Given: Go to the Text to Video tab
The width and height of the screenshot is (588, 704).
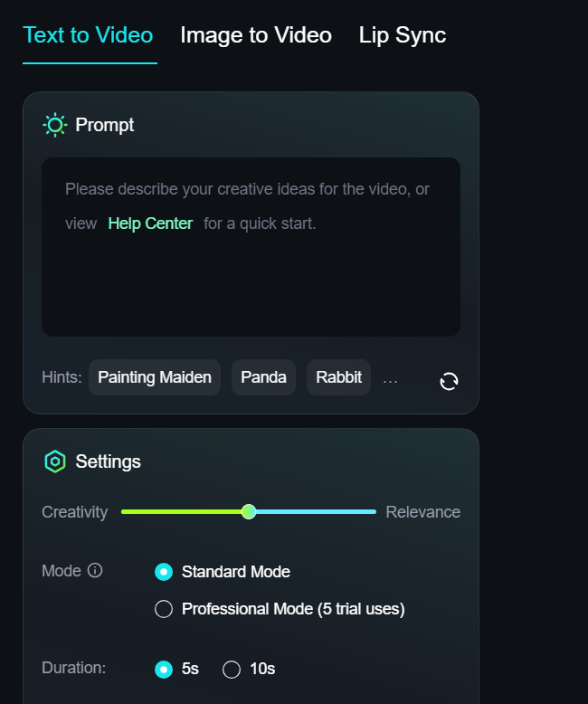Looking at the screenshot, I should click(88, 35).
